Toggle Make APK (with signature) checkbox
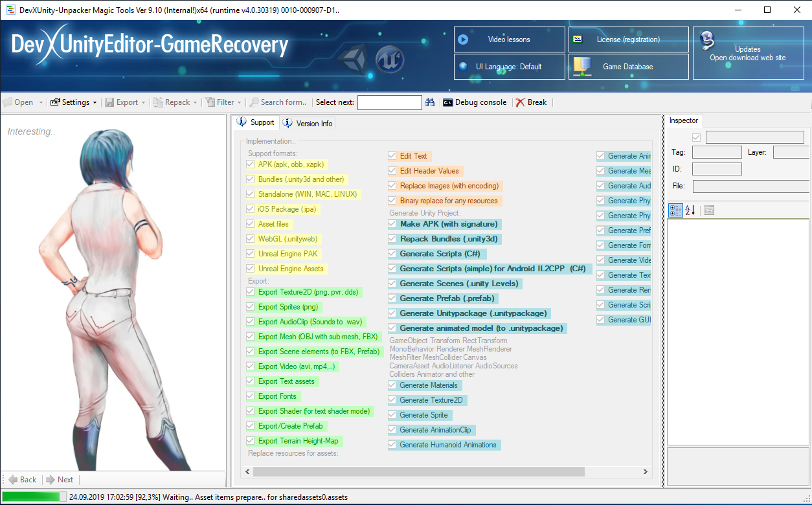 [392, 224]
